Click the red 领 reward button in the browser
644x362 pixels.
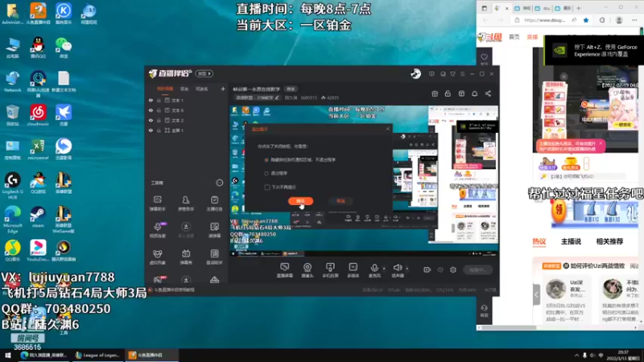559,211
